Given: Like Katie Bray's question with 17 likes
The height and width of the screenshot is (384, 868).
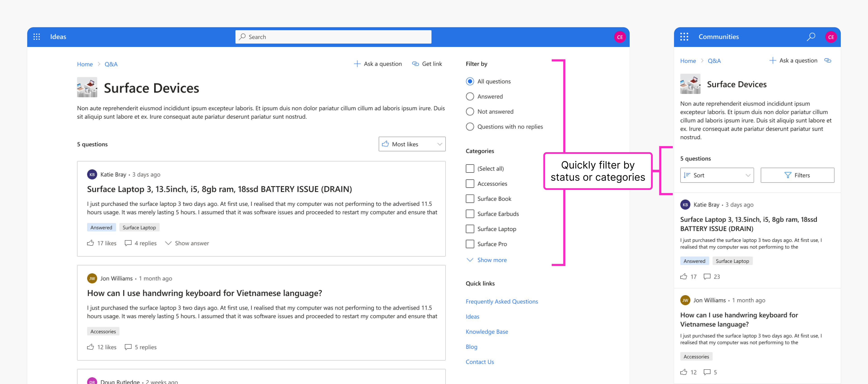Looking at the screenshot, I should pyautogui.click(x=102, y=243).
